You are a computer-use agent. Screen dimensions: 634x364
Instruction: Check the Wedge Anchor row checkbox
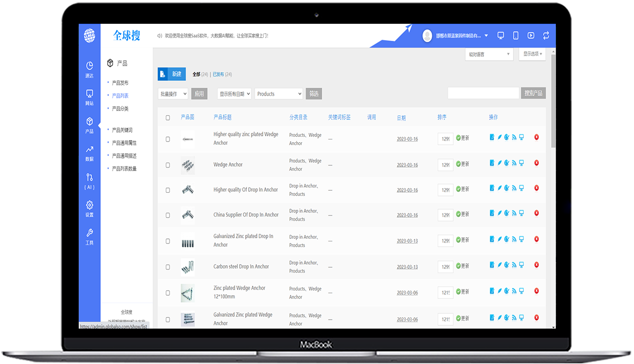coord(168,165)
